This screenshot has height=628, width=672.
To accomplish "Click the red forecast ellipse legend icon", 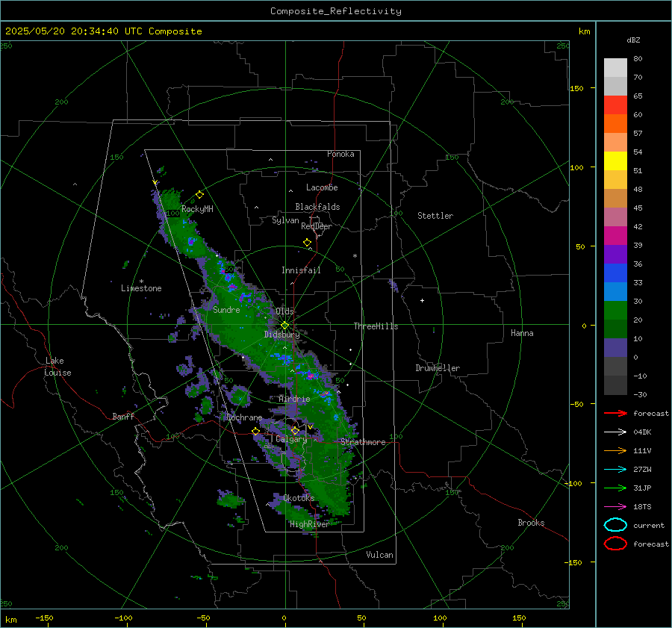I will click(615, 544).
